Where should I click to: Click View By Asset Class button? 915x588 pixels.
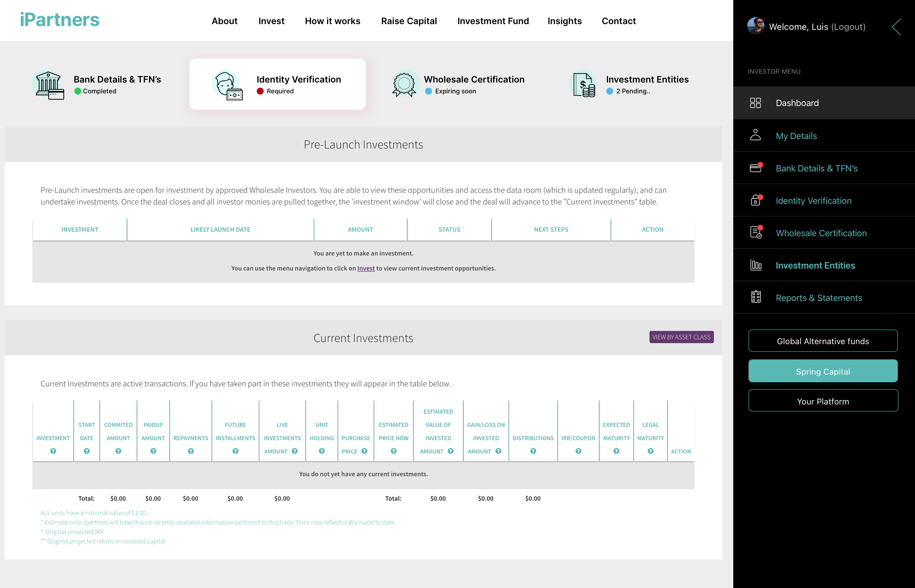(681, 337)
